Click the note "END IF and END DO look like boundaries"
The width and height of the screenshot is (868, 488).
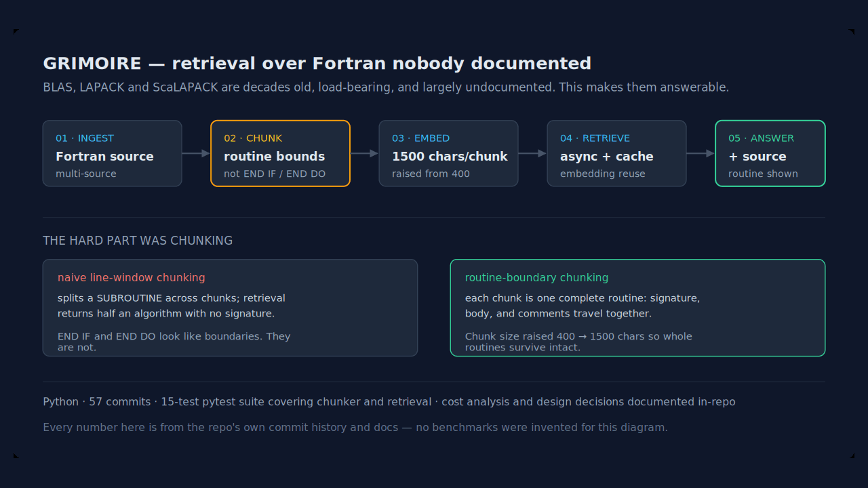pos(174,342)
